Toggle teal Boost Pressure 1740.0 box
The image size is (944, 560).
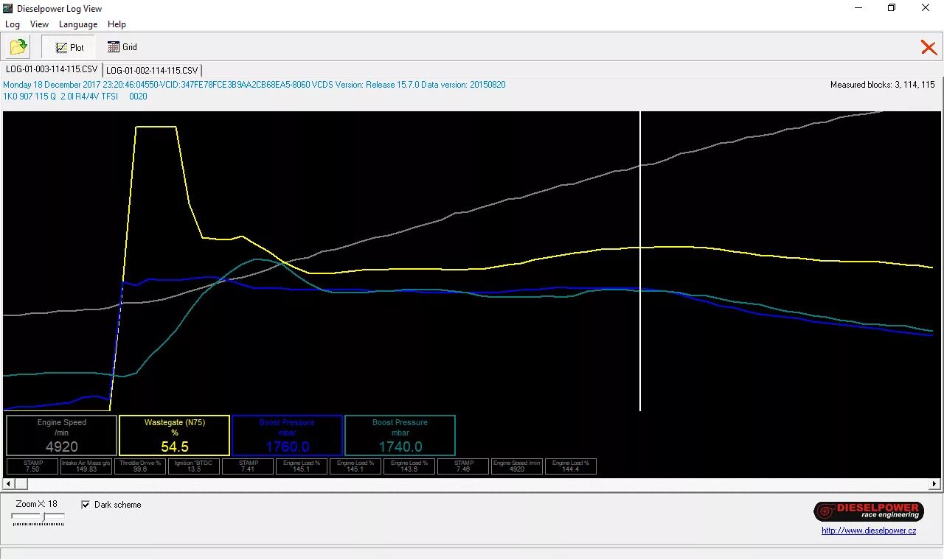click(400, 435)
